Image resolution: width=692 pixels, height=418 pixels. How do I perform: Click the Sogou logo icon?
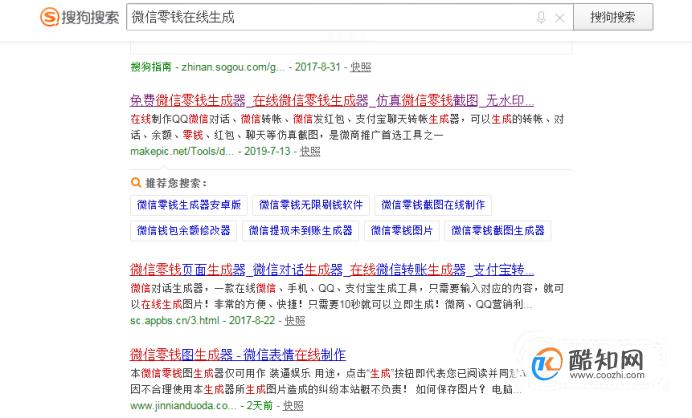click(49, 17)
